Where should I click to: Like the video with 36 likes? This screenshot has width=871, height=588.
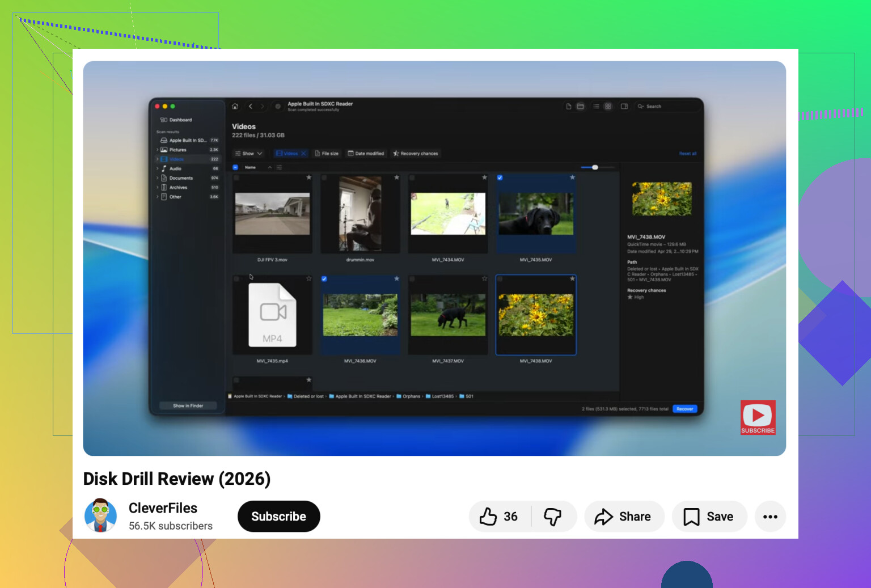[x=499, y=517]
